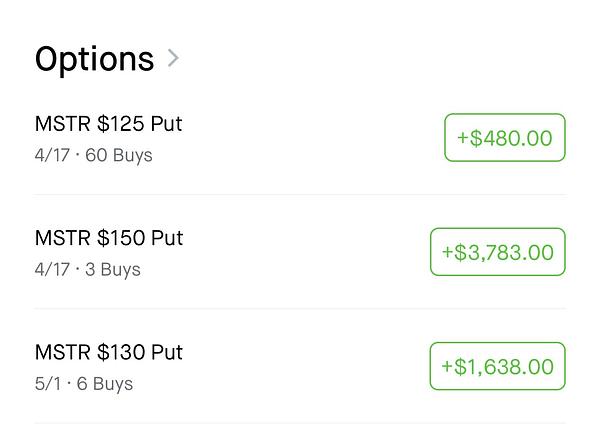600x436 pixels.
Task: Click the "4/17 · 60 Buys" subtitle
Action: (x=93, y=155)
